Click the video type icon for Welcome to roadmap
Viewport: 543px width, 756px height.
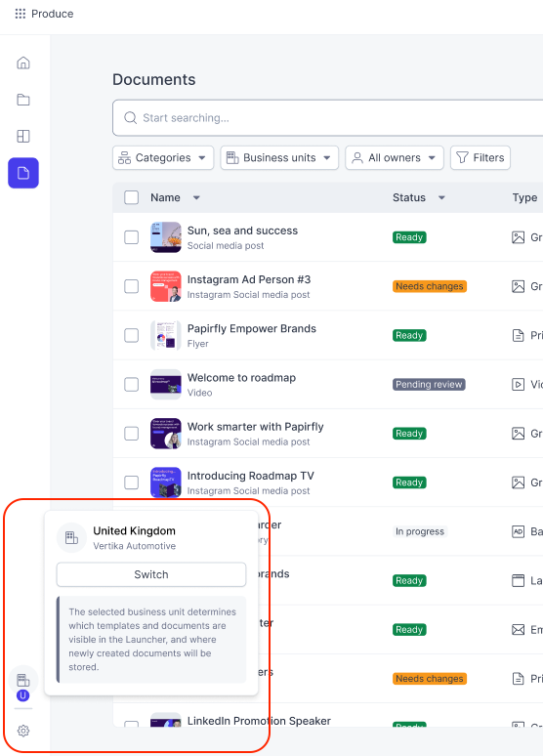tap(518, 384)
